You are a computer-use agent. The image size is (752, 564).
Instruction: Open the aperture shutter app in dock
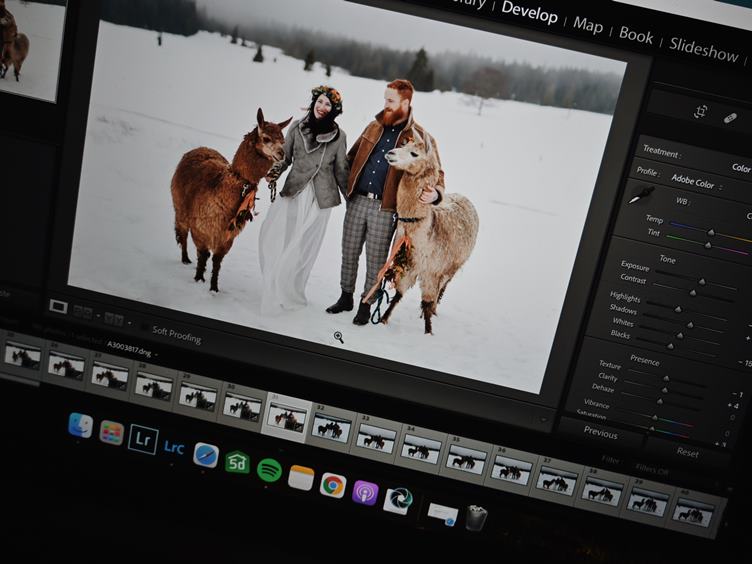pyautogui.click(x=398, y=501)
